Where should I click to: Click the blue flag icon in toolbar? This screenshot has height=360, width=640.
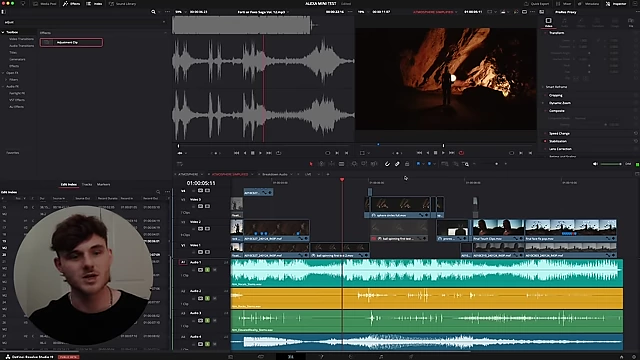[418, 164]
